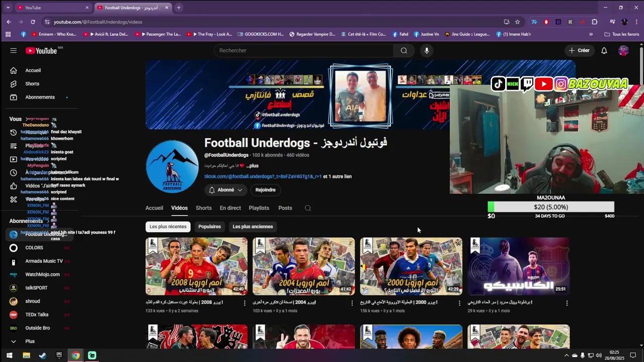Open Shorts in the left sidebar
The height and width of the screenshot is (362, 644).
(32, 84)
